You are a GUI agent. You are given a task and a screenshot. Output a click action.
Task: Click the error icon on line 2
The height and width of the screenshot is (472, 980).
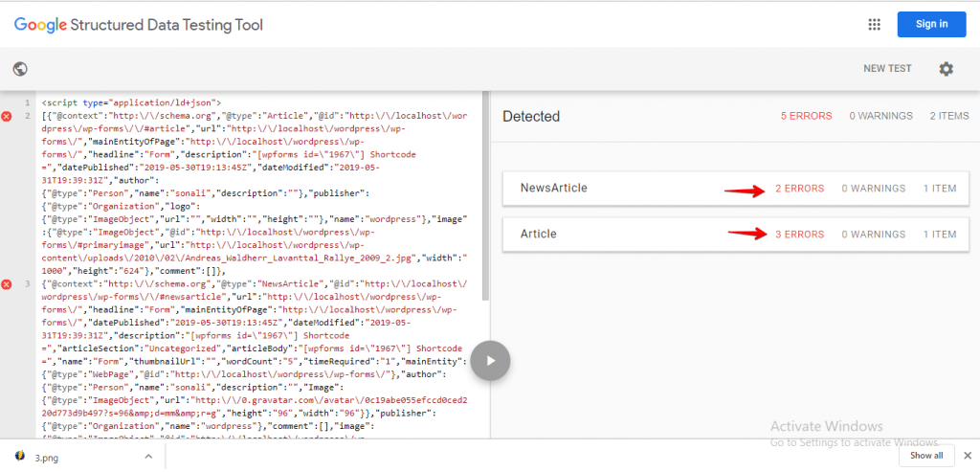pos(7,116)
